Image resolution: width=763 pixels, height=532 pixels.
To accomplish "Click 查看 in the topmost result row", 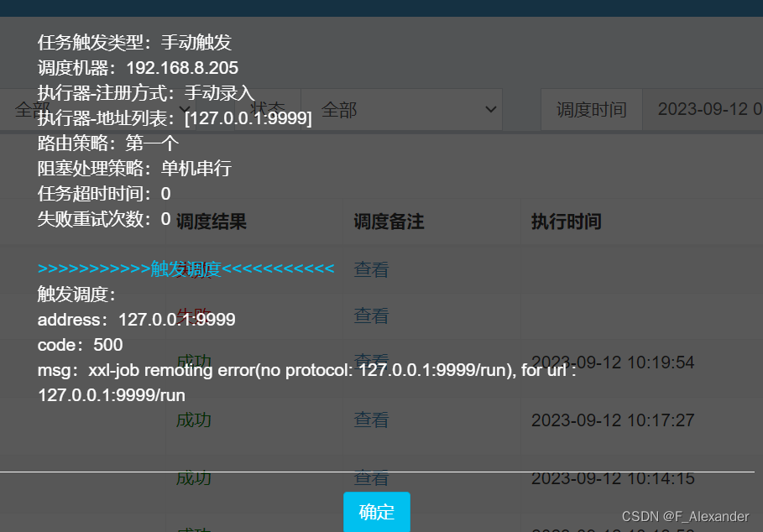I will click(370, 269).
